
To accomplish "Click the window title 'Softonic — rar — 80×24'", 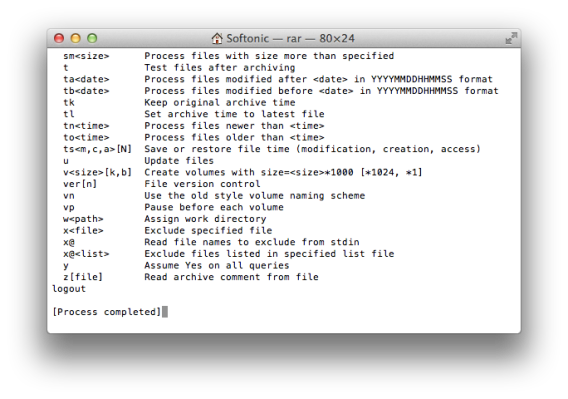I will (x=290, y=38).
